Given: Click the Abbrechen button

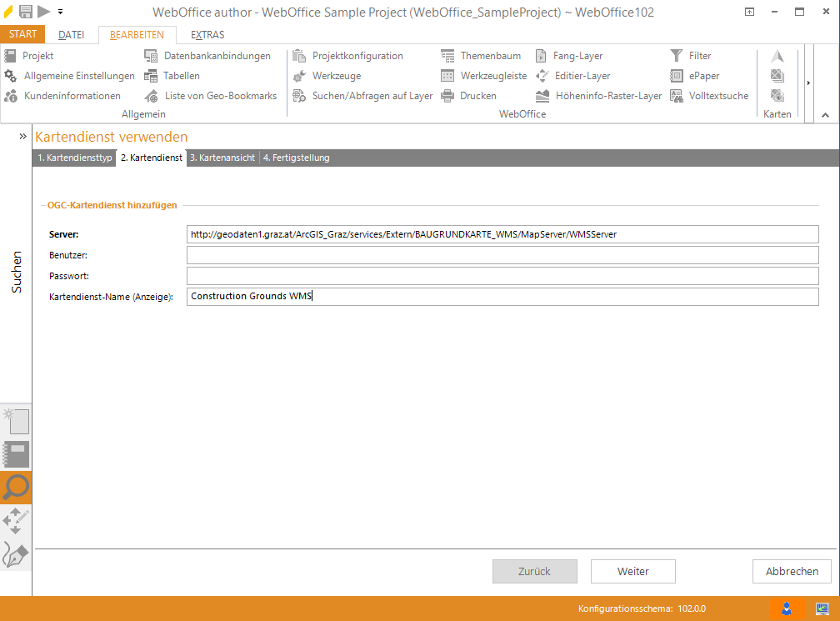Looking at the screenshot, I should click(792, 572).
